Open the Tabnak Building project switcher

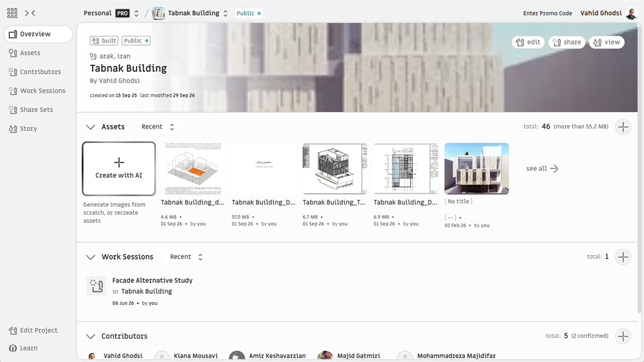190,13
